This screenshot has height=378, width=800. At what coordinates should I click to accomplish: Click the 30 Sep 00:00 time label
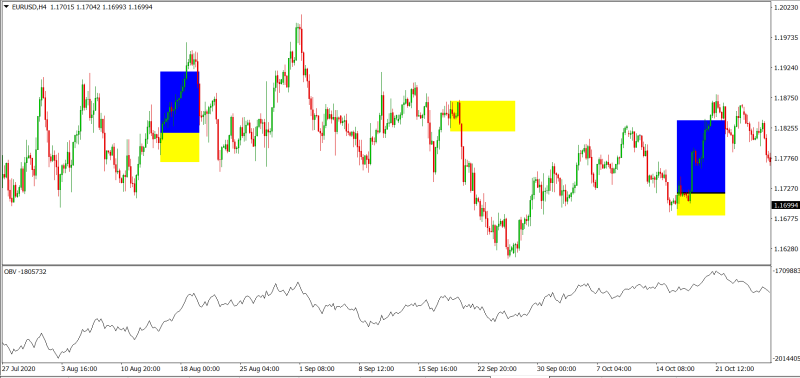point(556,368)
